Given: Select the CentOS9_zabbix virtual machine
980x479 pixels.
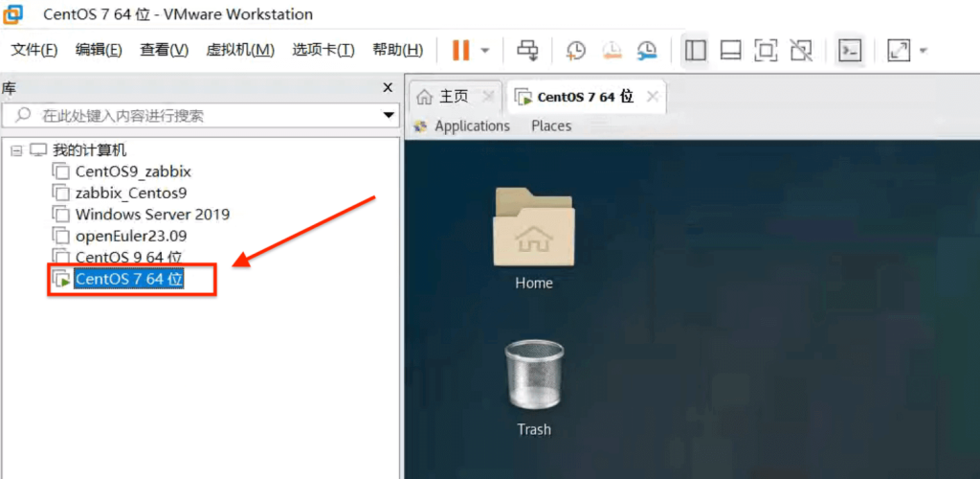Looking at the screenshot, I should click(x=133, y=171).
